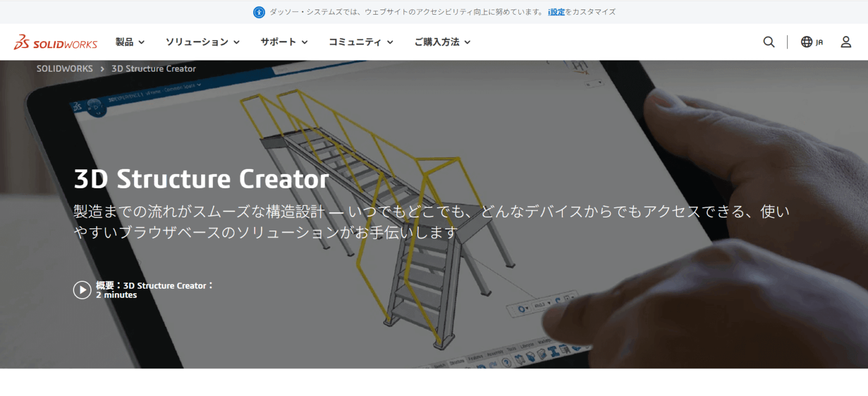
Task: Click the globe language icon labeled JA
Action: [x=810, y=41]
